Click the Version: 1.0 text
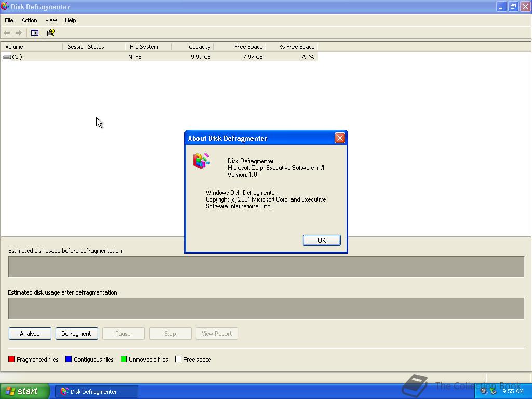 [242, 175]
